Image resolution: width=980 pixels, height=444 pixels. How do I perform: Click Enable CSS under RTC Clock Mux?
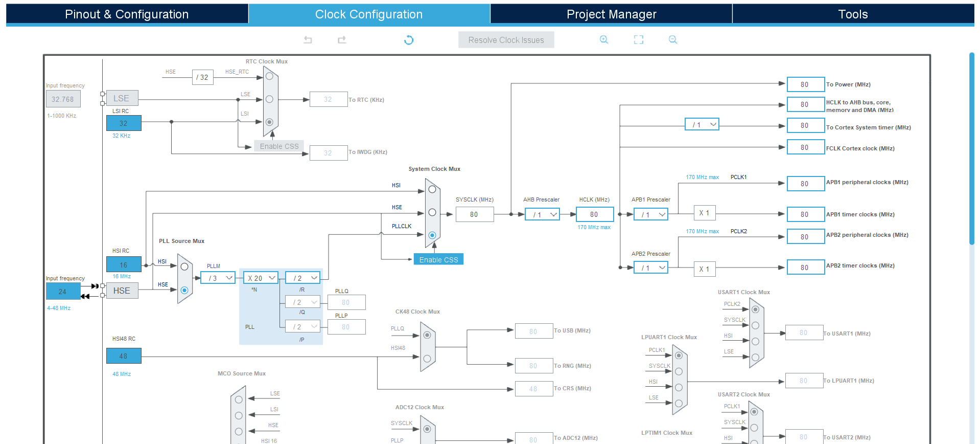(x=279, y=146)
